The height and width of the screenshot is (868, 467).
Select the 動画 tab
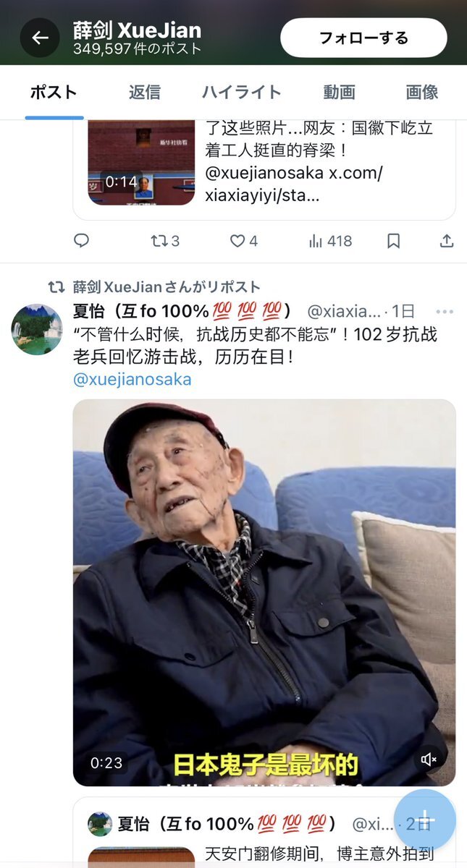339,93
